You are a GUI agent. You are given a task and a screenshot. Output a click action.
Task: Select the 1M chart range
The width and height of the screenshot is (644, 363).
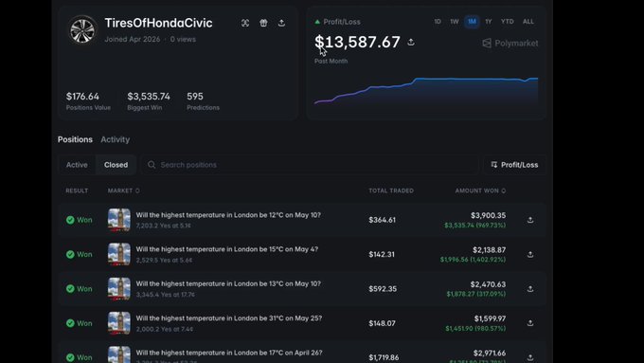[x=472, y=22]
